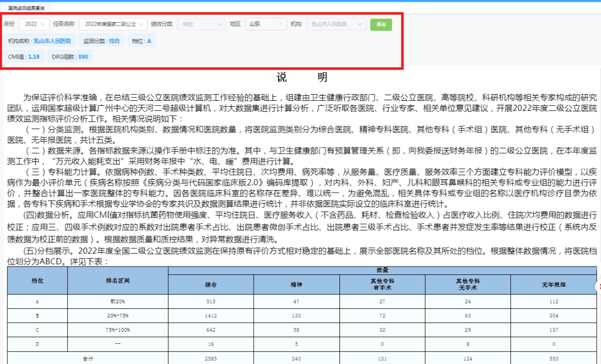Image resolution: width=601 pixels, height=364 pixels.
Task: Click the green 查询 button
Action: point(381,24)
